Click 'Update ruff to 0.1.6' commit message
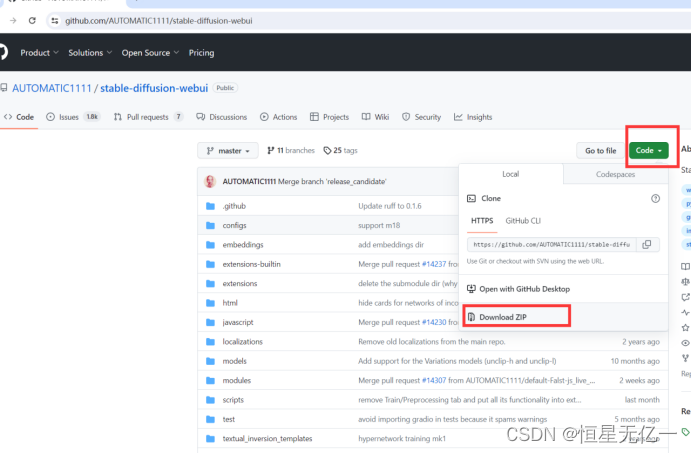692x453 pixels. coord(390,206)
